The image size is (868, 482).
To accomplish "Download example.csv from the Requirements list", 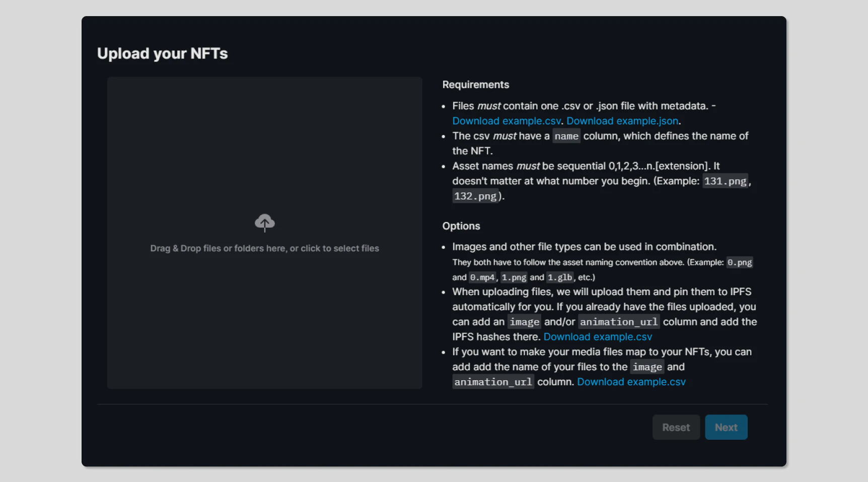I will pos(506,121).
